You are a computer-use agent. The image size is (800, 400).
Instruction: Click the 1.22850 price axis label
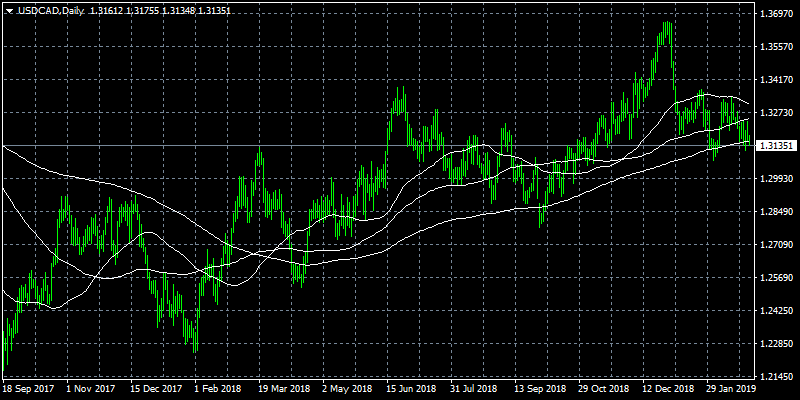tap(776, 344)
